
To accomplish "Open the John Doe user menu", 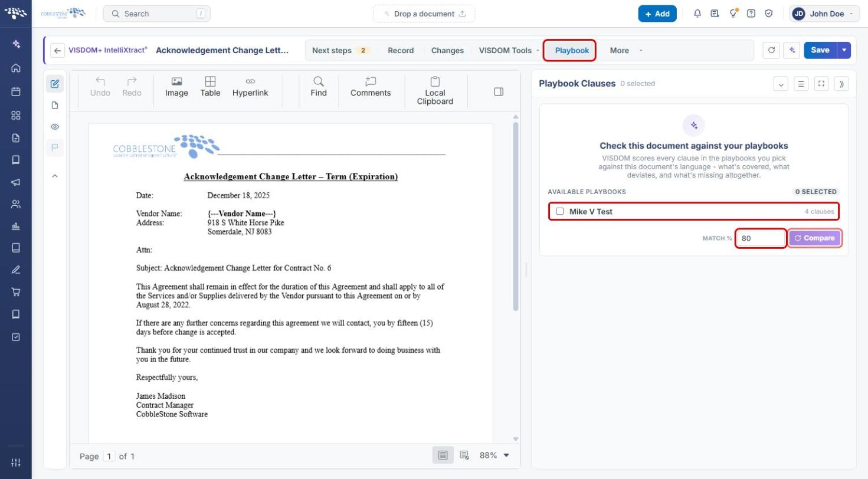I will click(x=824, y=14).
